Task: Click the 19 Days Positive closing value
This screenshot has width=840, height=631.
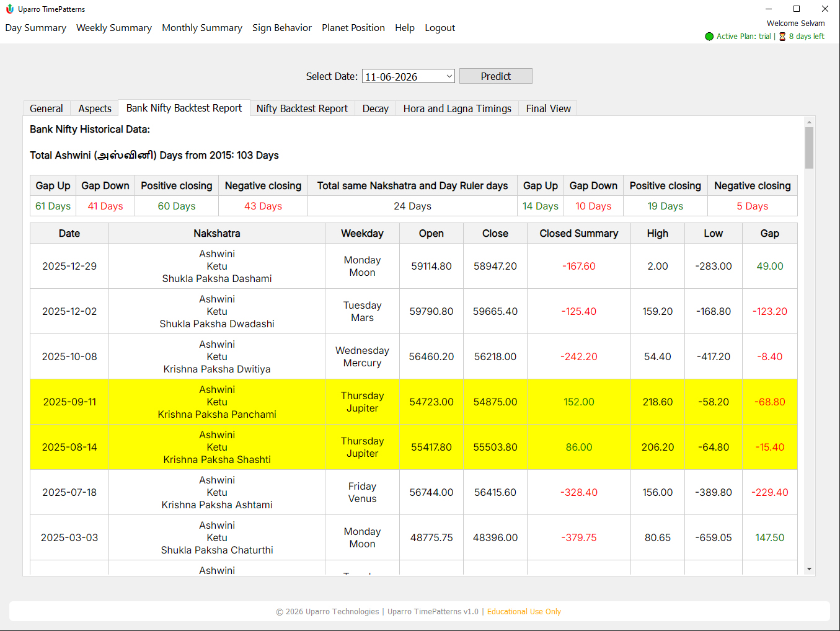Action: 665,206
